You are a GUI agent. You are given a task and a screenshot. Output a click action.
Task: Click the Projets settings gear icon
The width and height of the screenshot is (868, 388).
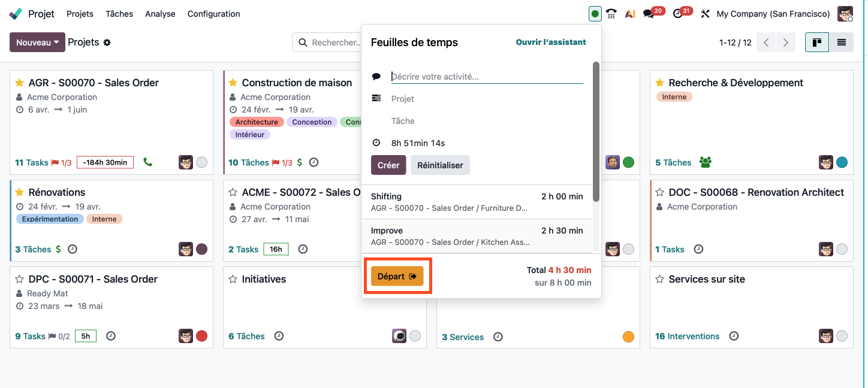107,43
